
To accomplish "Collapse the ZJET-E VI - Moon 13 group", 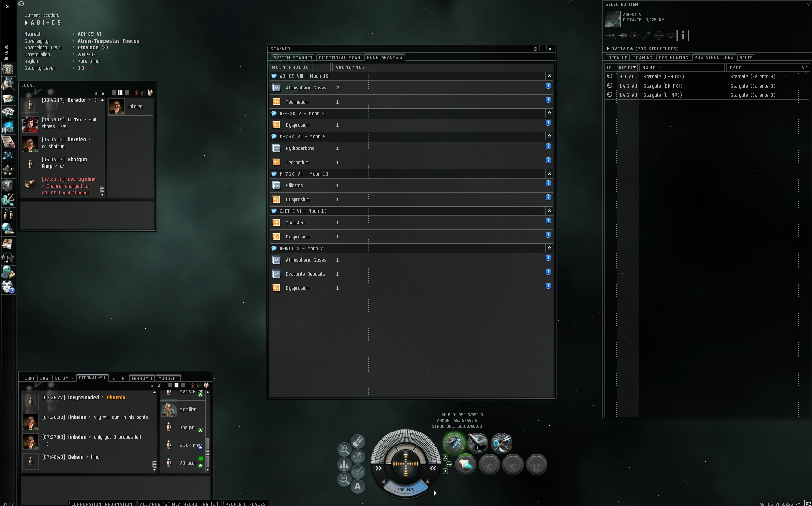I will 549,211.
